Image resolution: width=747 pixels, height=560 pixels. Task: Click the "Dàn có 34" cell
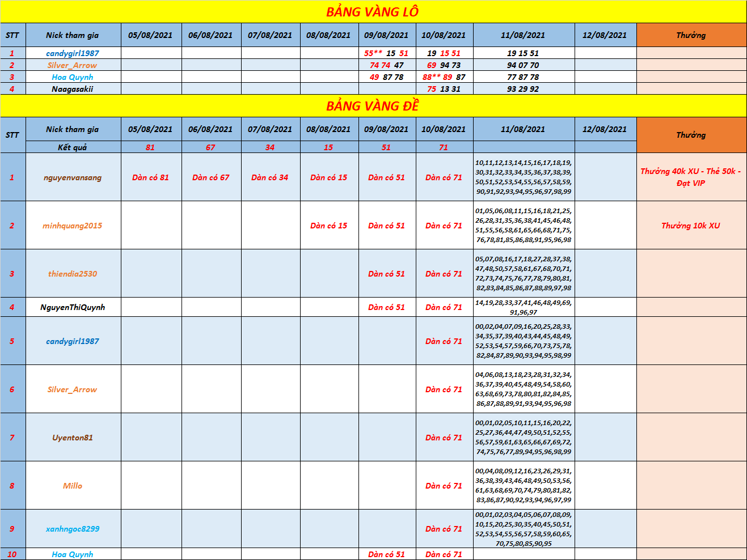[270, 177]
